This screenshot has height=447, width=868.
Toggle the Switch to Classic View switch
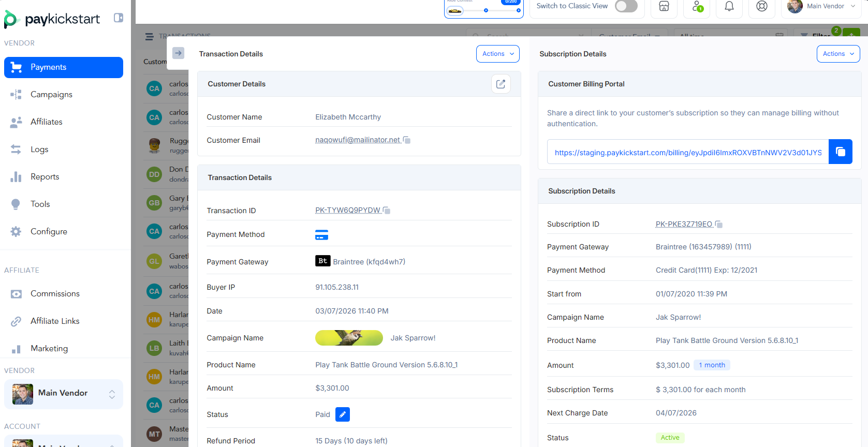pyautogui.click(x=626, y=6)
